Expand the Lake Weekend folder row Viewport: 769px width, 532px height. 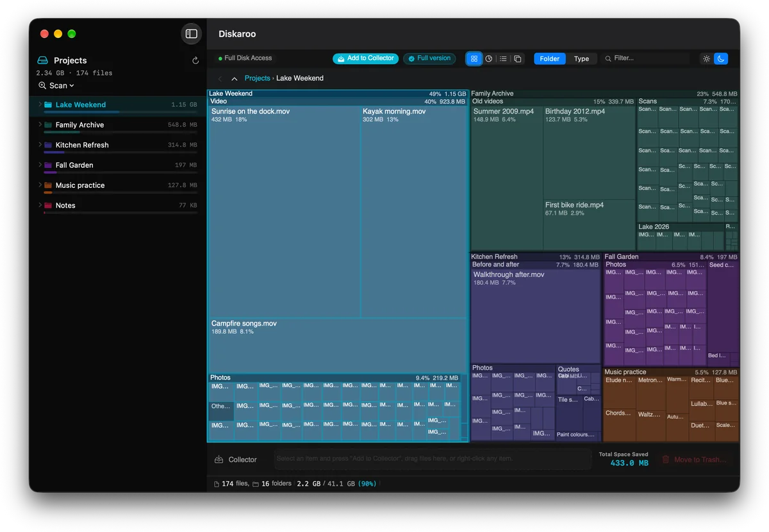coord(40,104)
